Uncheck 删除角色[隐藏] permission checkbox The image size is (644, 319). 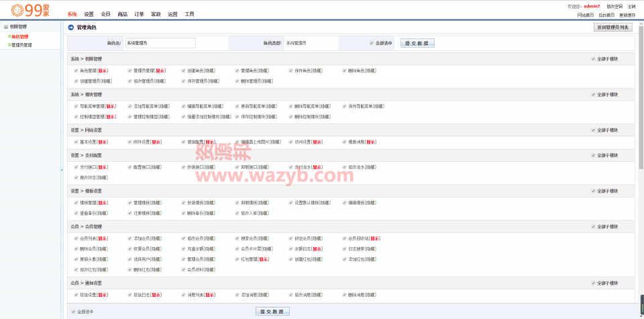pos(345,71)
